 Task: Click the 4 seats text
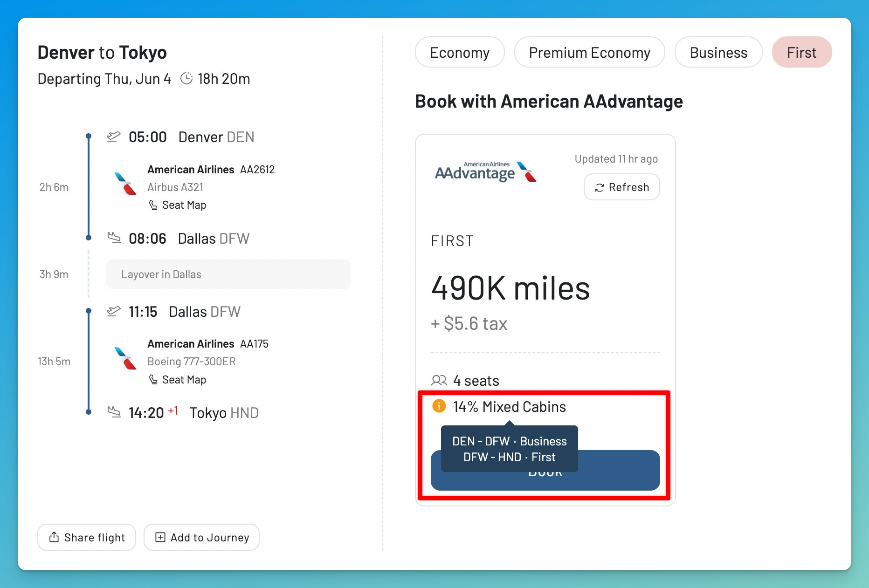click(476, 381)
